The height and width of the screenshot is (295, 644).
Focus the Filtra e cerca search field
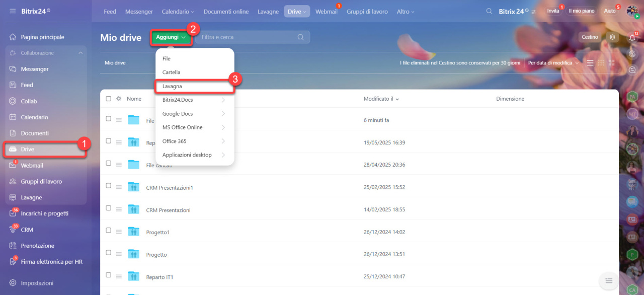click(253, 37)
